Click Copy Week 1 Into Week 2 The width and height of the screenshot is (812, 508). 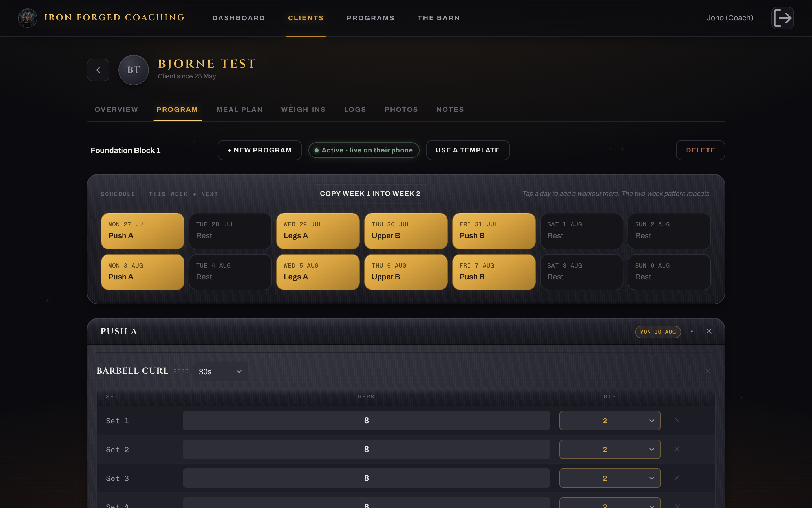(370, 194)
